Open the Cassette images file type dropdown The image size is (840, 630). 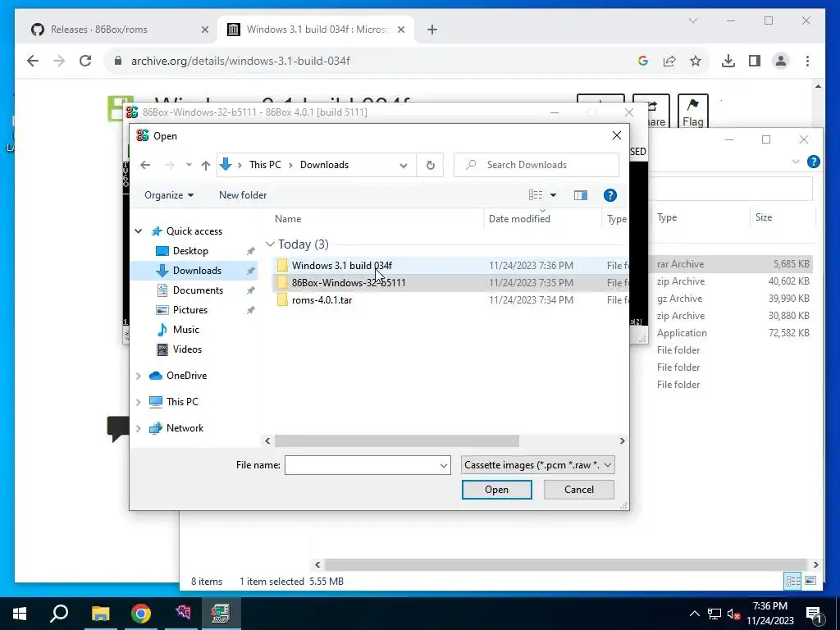tap(537, 465)
